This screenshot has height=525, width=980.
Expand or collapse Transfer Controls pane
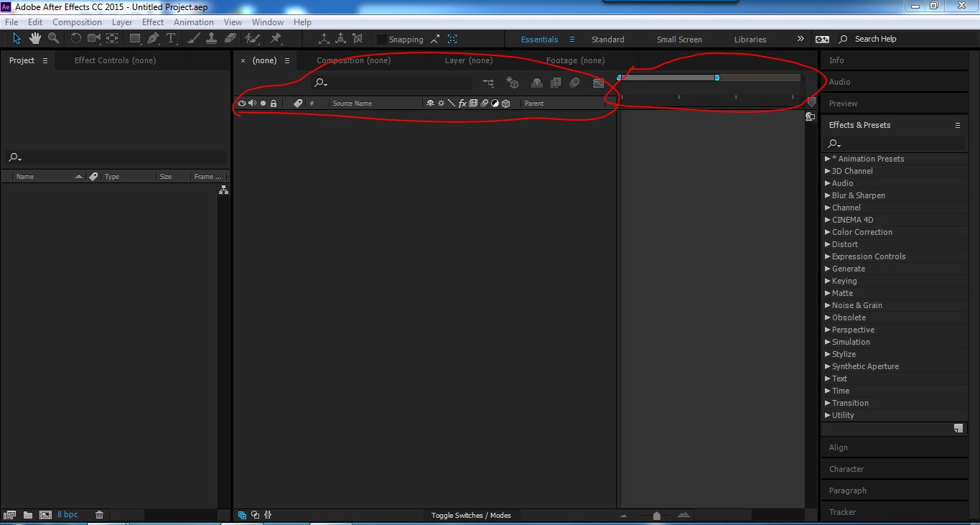[x=255, y=515]
